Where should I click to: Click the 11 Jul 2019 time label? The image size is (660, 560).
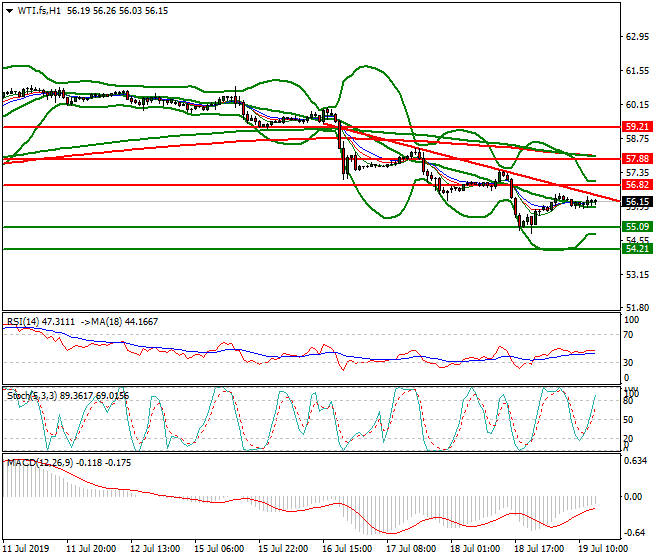(x=26, y=549)
